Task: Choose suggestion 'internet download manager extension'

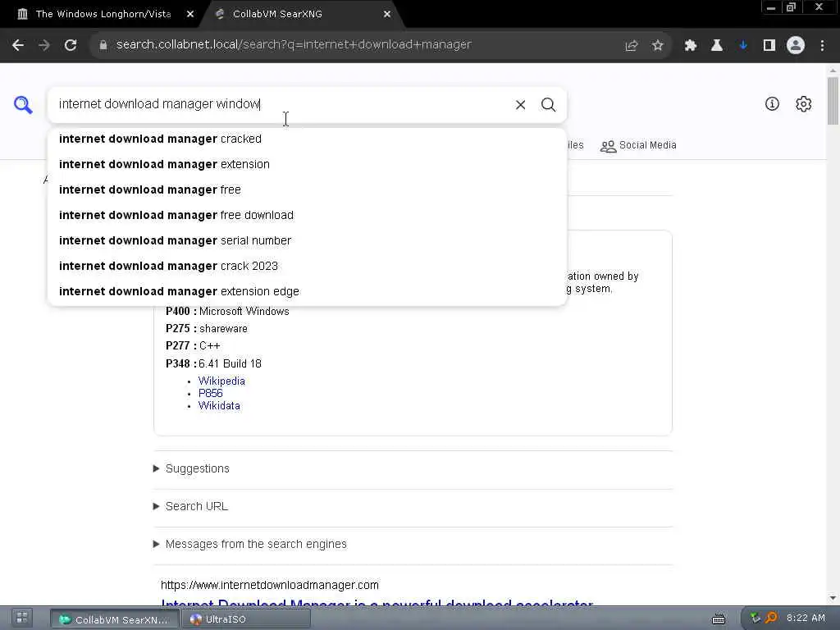Action: 307,164
